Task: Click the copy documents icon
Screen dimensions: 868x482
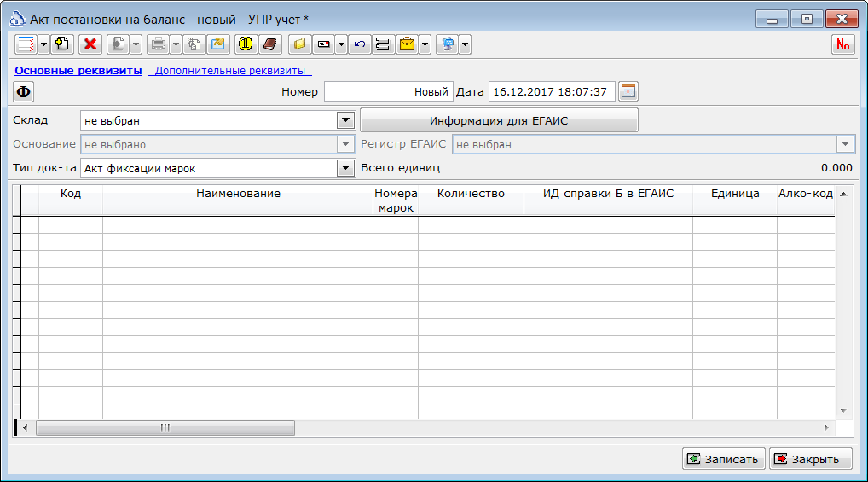Action: (194, 44)
